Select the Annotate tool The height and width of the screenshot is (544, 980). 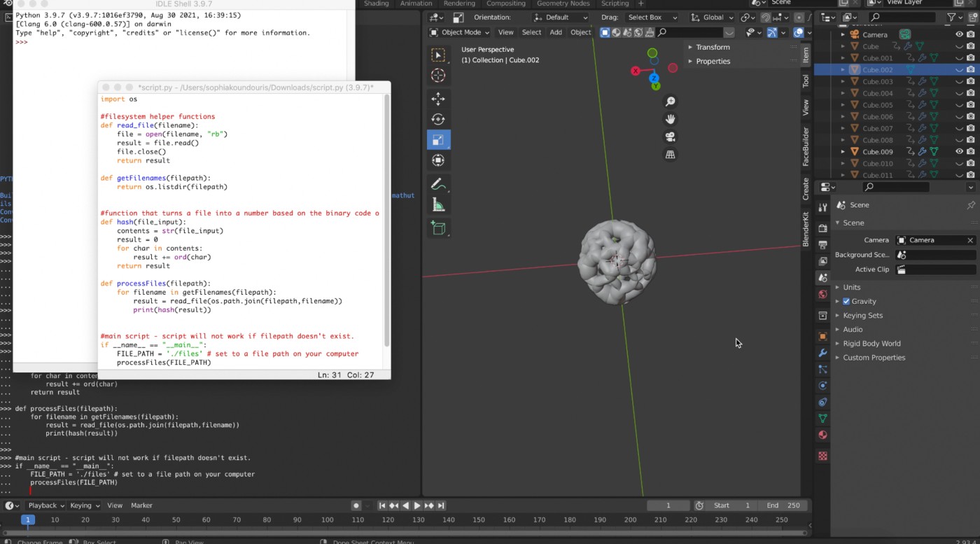tap(438, 185)
